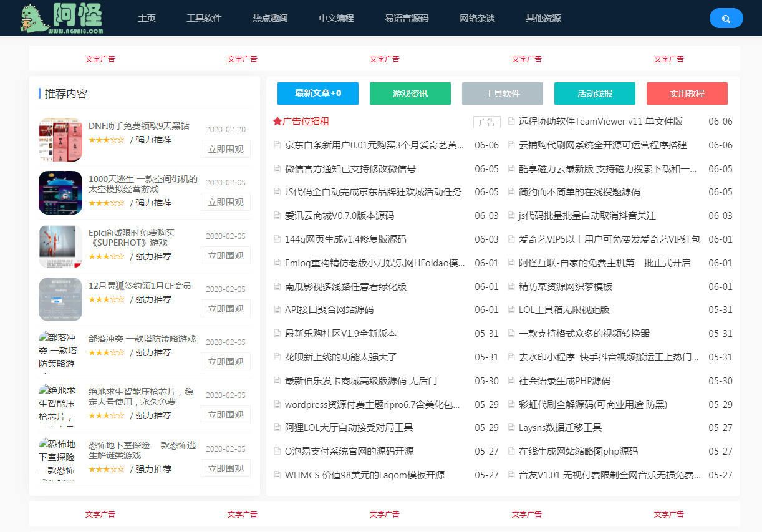The height and width of the screenshot is (532, 762).
Task: Switch to the 实用教程 category
Action: pos(687,93)
